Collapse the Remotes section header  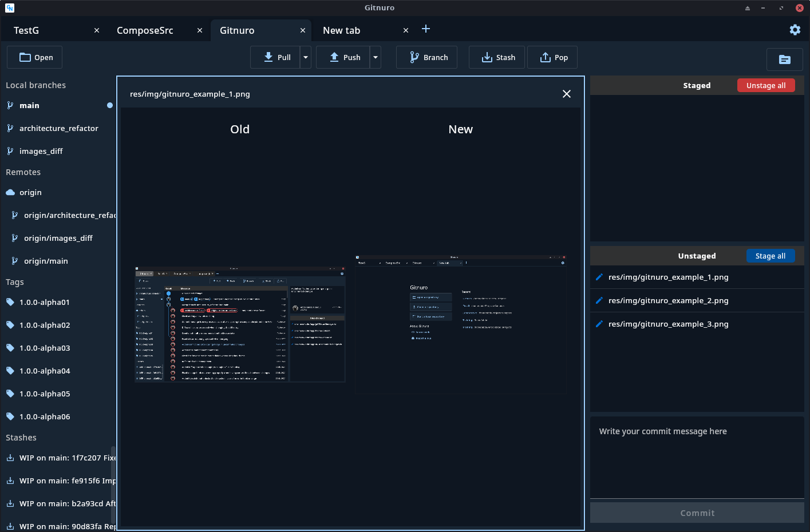pos(23,172)
